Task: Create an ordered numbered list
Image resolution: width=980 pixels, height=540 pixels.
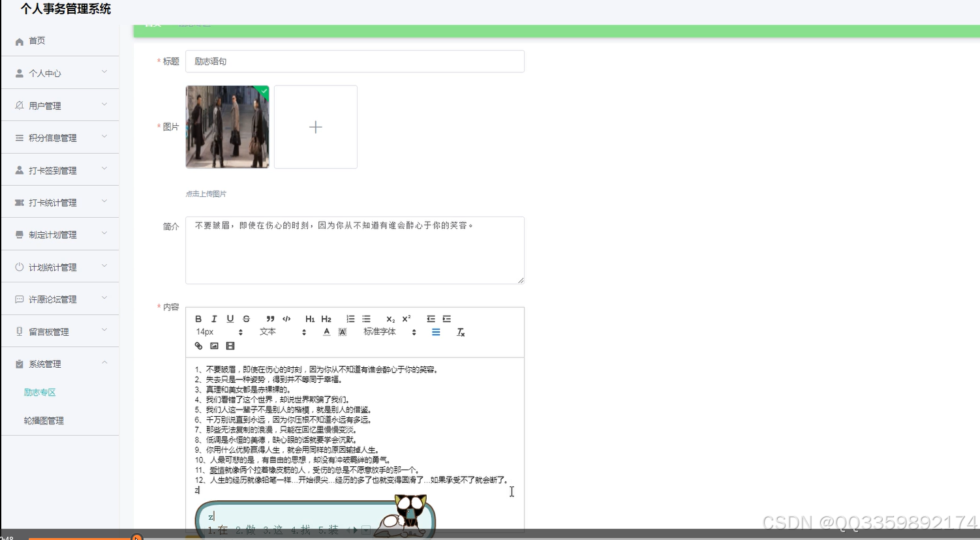Action: (350, 319)
